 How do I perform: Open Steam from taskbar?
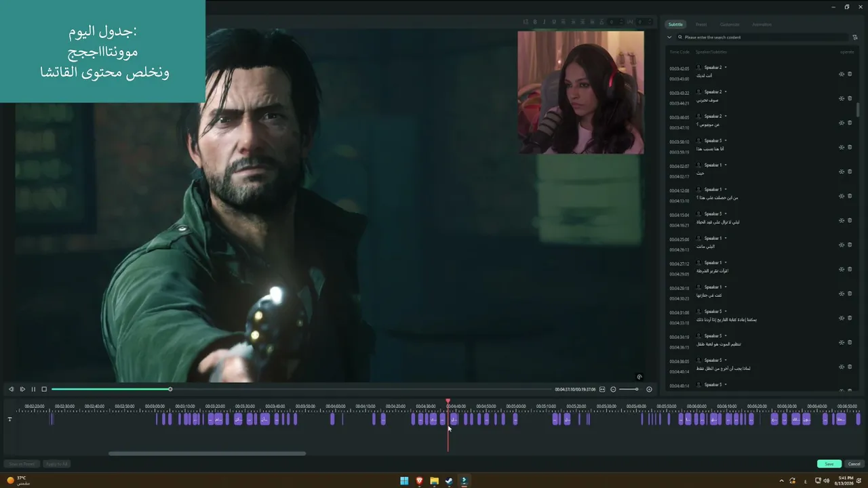point(449,481)
